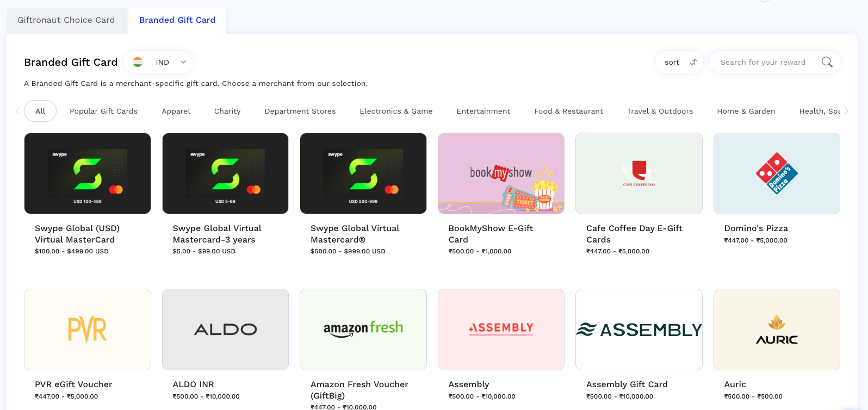Filter by Popular Gift Cards

[x=103, y=111]
